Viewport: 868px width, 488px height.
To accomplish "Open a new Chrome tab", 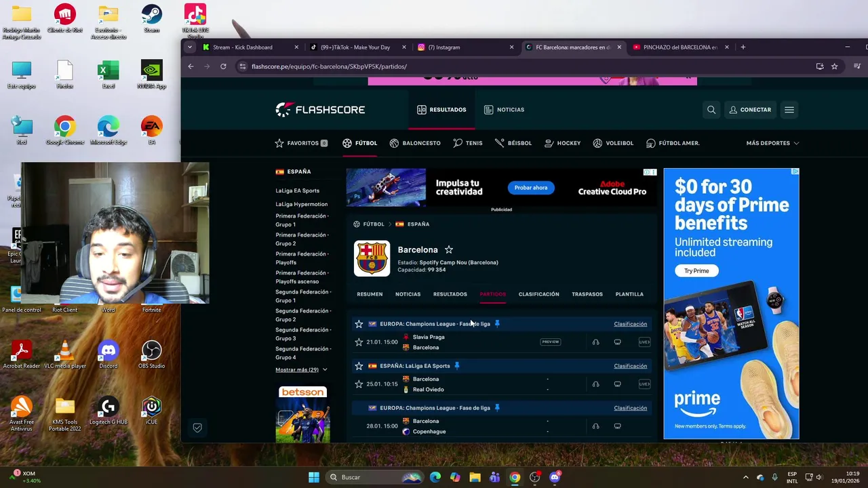I will tap(743, 47).
